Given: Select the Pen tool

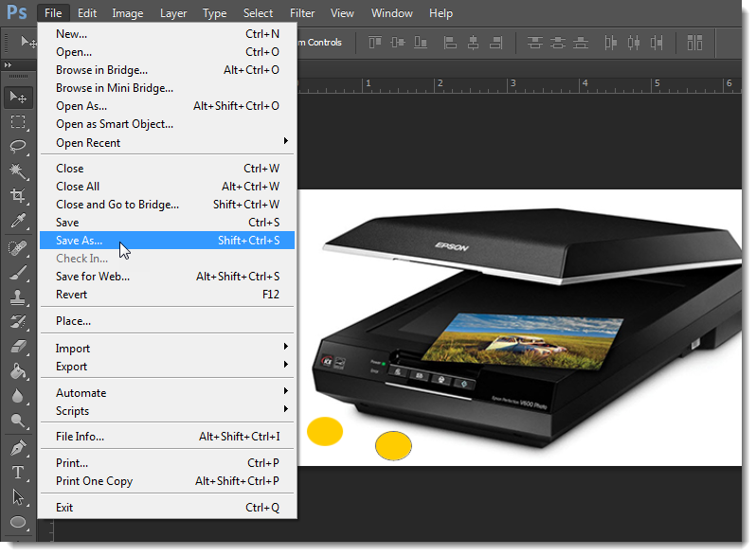Looking at the screenshot, I should 18,447.
